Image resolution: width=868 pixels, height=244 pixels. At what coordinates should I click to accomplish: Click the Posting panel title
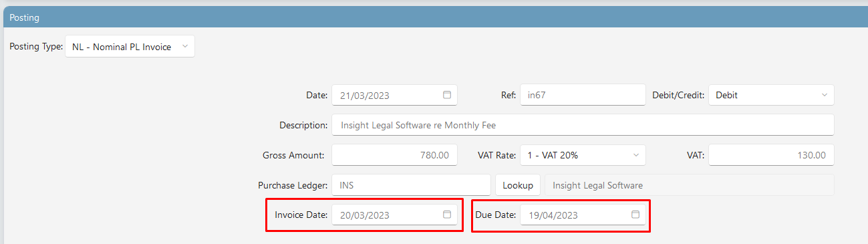coord(24,17)
